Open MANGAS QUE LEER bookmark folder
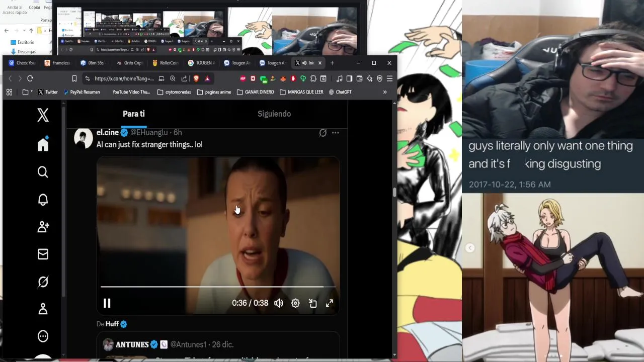The height and width of the screenshot is (362, 644). (301, 92)
